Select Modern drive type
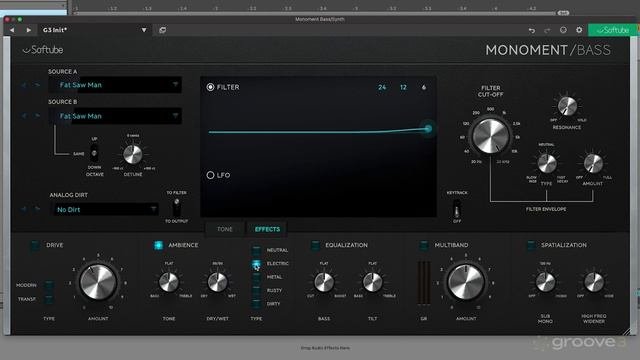 tap(49, 285)
